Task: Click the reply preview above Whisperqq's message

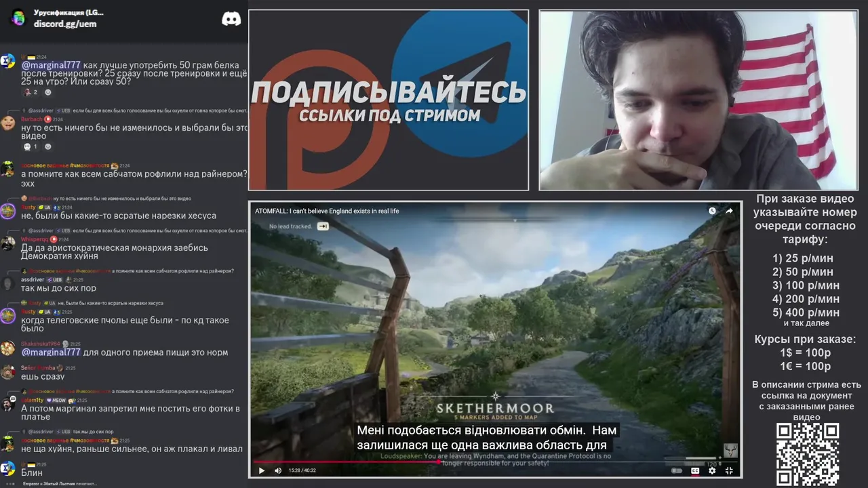Action: tap(134, 230)
